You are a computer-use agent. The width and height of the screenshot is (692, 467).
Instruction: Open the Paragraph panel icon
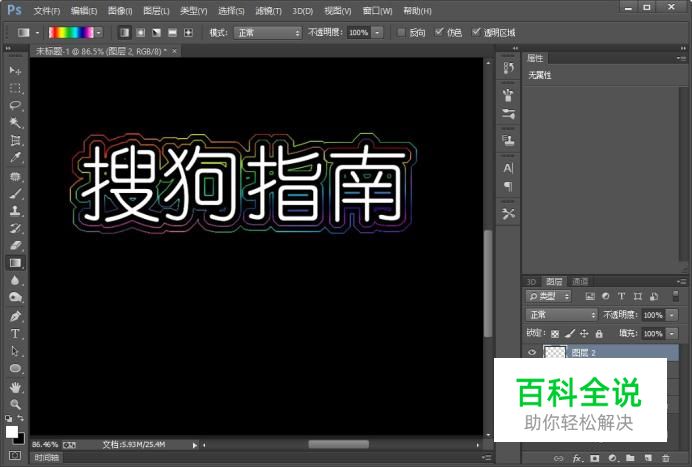click(x=508, y=186)
